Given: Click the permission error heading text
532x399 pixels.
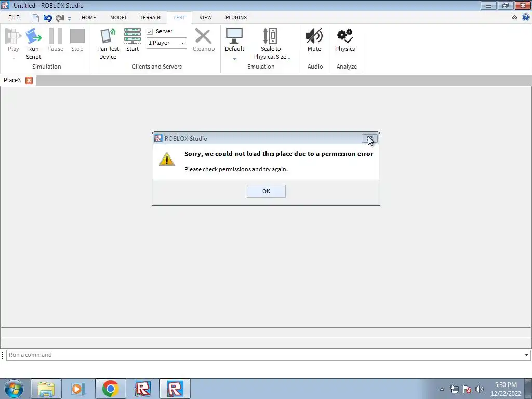Looking at the screenshot, I should point(278,154).
